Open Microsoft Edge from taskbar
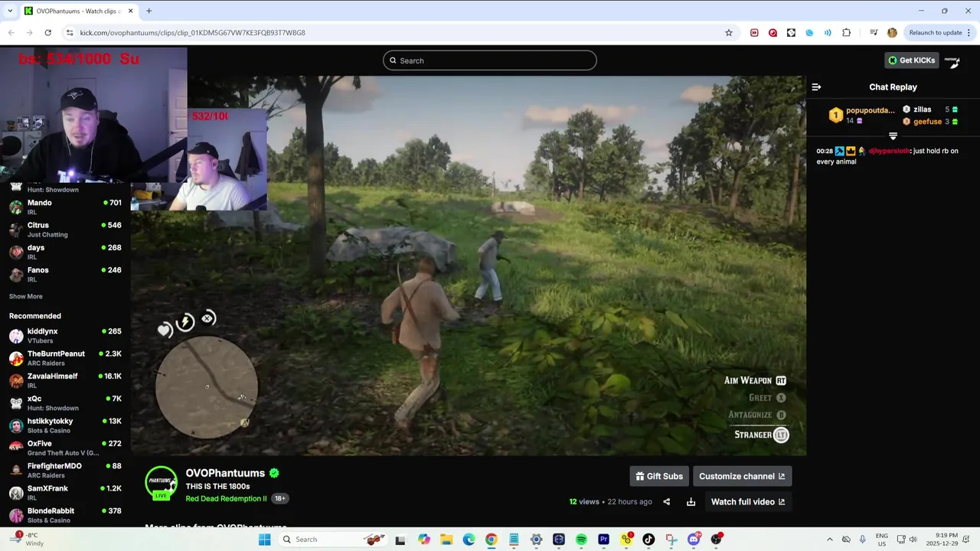This screenshot has width=980, height=551. [x=469, y=540]
